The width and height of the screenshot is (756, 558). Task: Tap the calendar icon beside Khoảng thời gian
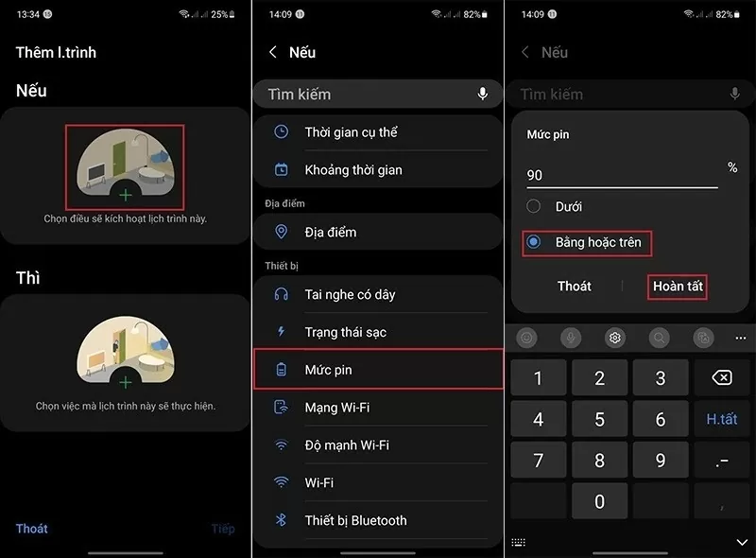(x=281, y=168)
